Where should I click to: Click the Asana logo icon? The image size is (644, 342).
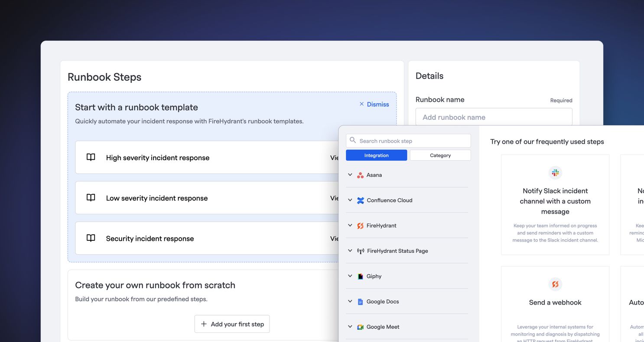[x=360, y=175]
